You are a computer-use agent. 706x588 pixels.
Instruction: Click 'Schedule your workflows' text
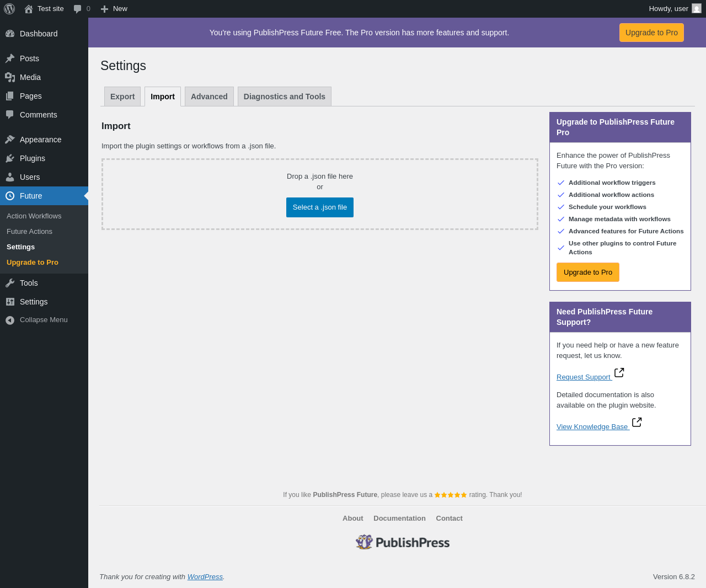tap(607, 207)
